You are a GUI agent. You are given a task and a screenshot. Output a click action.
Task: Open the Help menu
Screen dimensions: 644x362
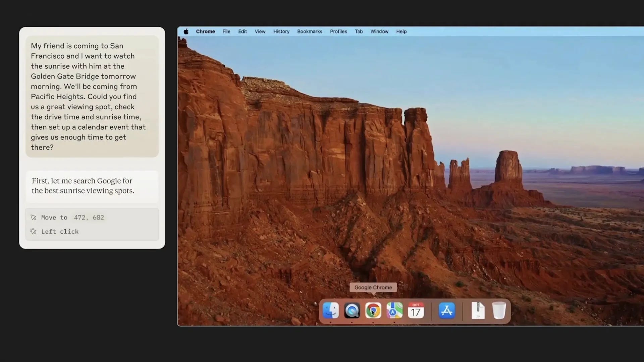(x=401, y=32)
